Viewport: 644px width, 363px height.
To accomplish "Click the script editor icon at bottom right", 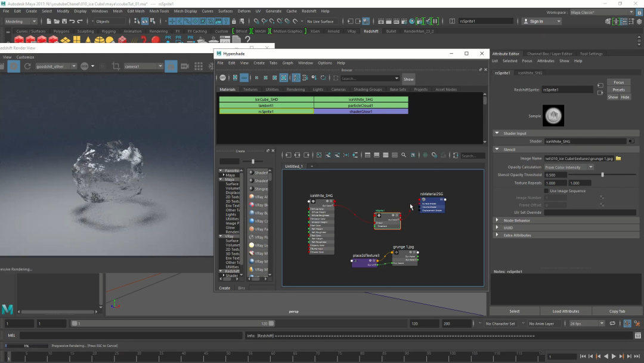I will point(637,336).
